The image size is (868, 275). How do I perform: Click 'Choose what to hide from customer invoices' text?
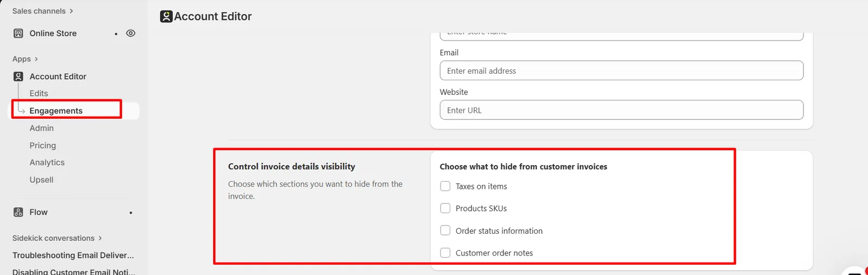coord(524,167)
